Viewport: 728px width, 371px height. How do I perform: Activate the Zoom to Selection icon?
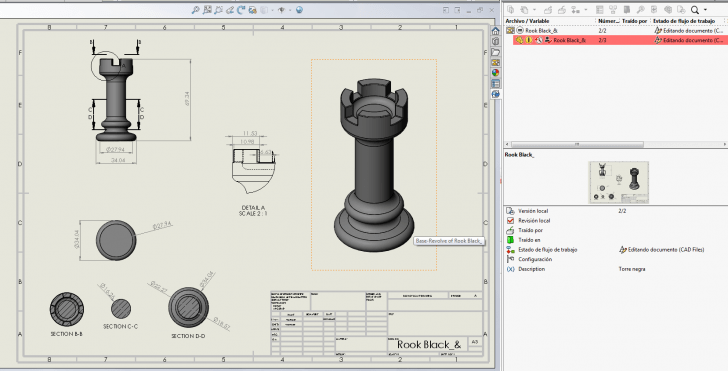click(219, 10)
